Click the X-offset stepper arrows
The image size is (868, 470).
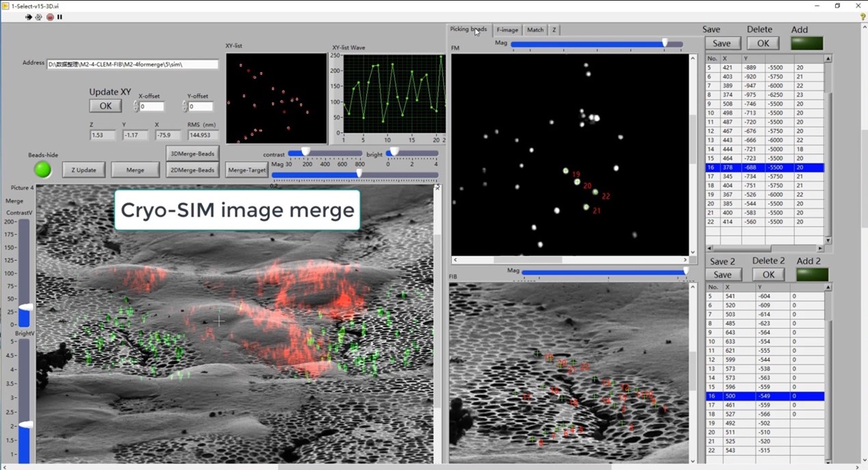coord(136,106)
